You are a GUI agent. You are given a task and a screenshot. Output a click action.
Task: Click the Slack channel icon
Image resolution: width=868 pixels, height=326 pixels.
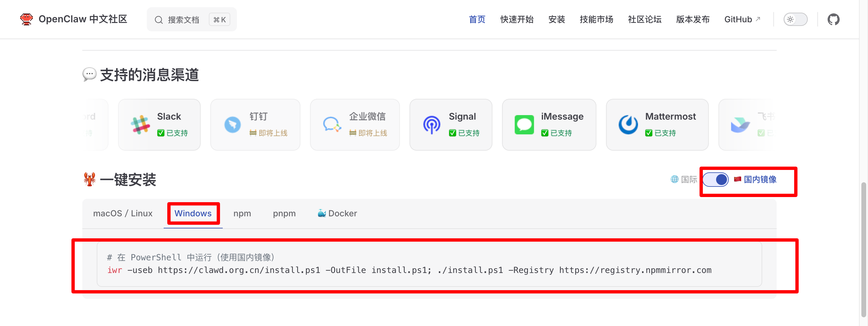tap(140, 125)
